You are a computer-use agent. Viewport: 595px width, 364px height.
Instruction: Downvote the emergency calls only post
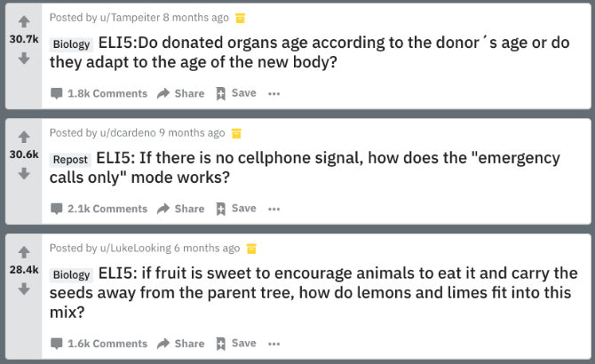[24, 173]
